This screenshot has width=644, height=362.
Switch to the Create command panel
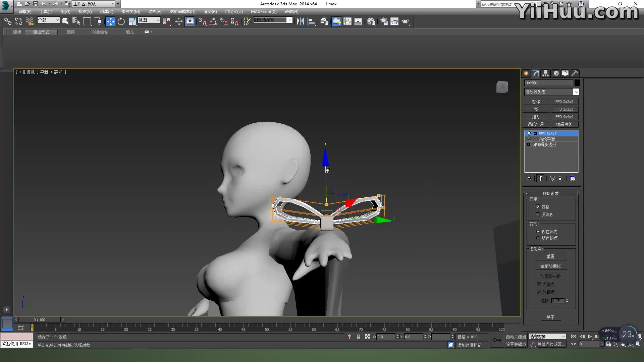point(526,73)
